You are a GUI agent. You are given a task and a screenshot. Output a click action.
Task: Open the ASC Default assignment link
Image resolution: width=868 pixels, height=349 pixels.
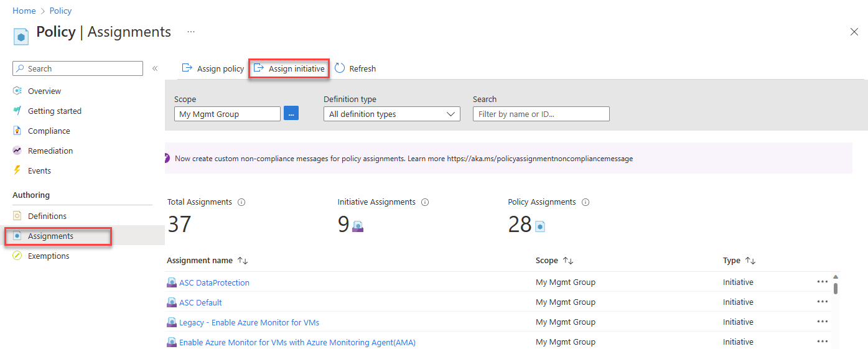click(x=200, y=302)
